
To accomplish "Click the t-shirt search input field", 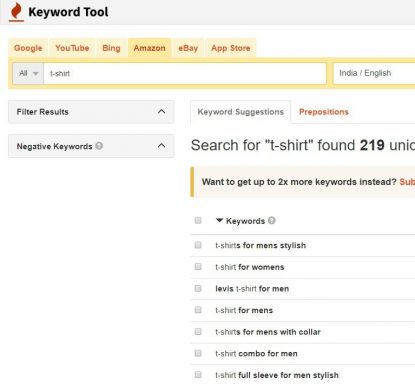I will [185, 73].
